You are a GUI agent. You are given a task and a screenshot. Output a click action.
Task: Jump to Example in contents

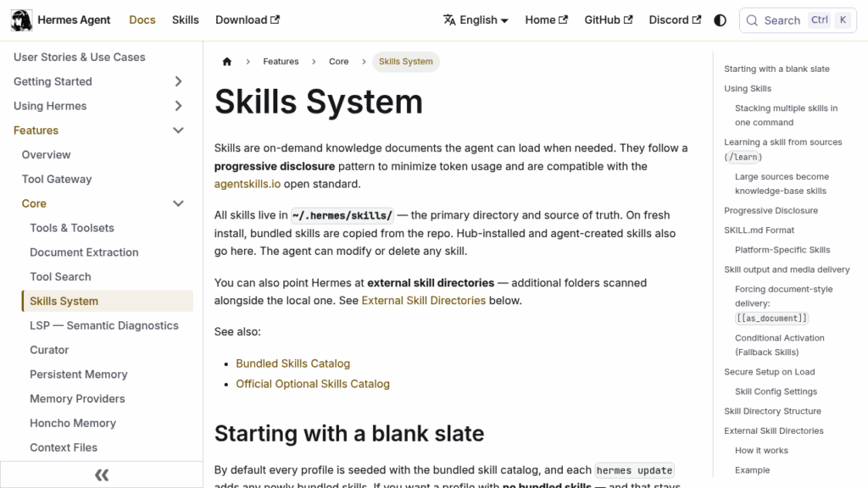(x=752, y=469)
